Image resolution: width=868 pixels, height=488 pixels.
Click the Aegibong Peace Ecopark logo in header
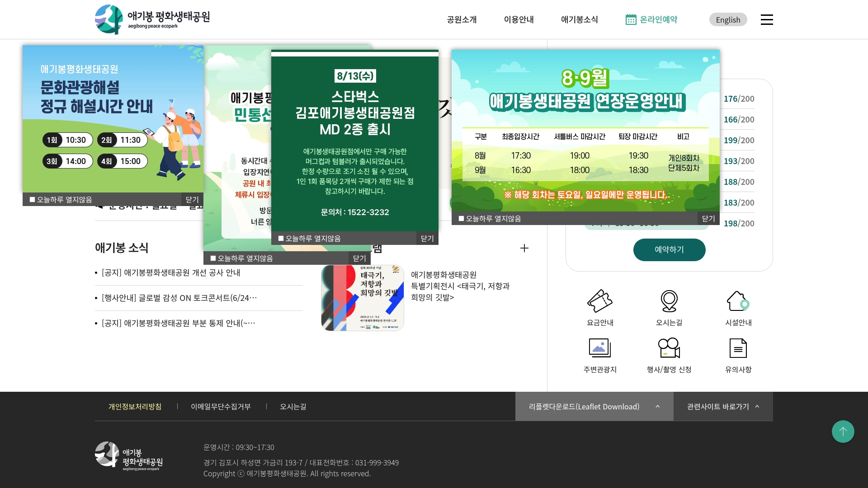[x=152, y=19]
